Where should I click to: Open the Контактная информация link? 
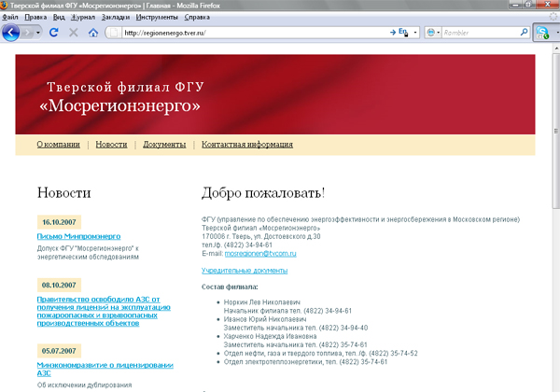(247, 145)
